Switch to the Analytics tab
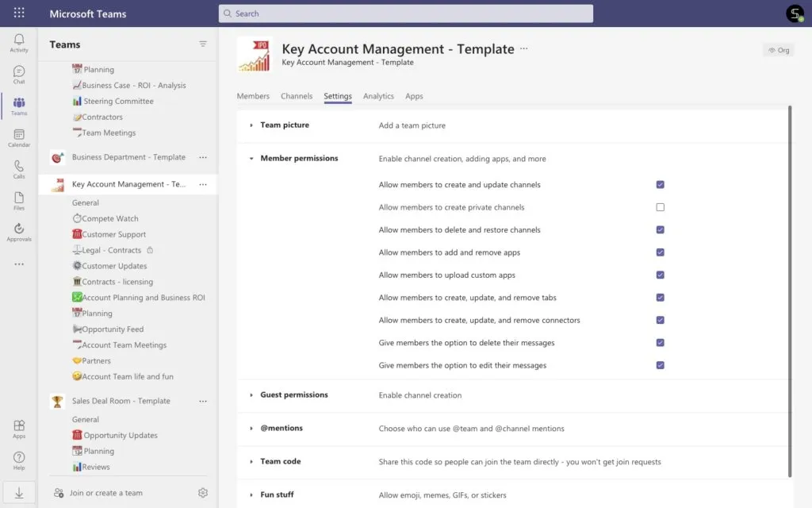This screenshot has width=812, height=508. pyautogui.click(x=378, y=96)
